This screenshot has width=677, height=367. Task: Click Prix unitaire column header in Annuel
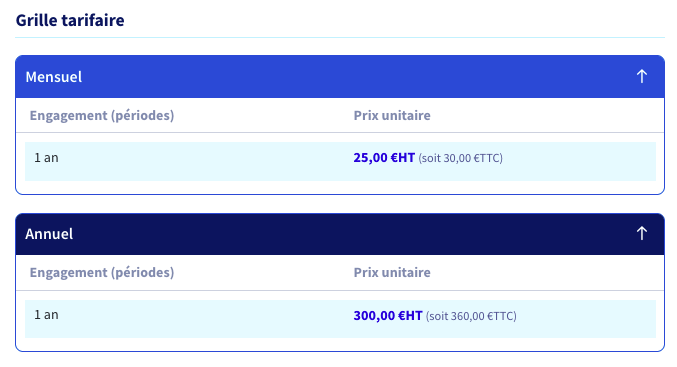[x=392, y=272]
